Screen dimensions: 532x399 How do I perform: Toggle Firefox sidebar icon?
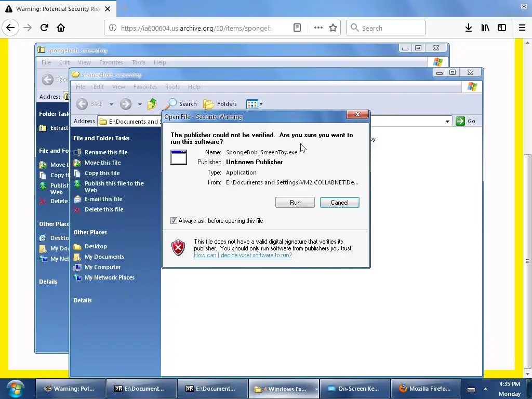(502, 28)
